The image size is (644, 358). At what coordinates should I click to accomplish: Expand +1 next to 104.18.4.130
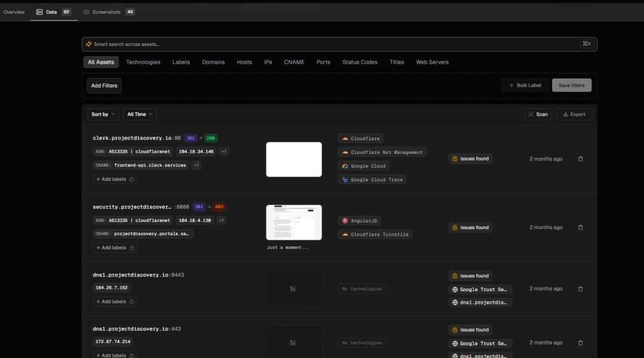221,220
